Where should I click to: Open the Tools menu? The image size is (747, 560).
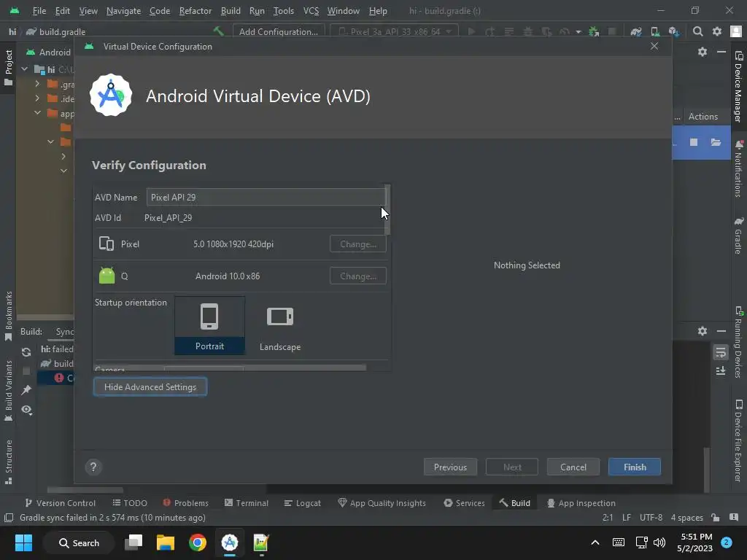284,10
